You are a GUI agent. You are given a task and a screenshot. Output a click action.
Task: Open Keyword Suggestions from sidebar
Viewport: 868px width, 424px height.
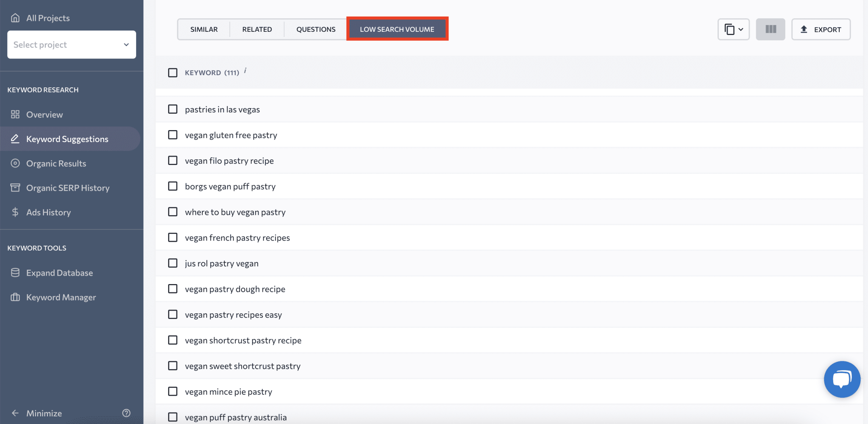click(67, 139)
